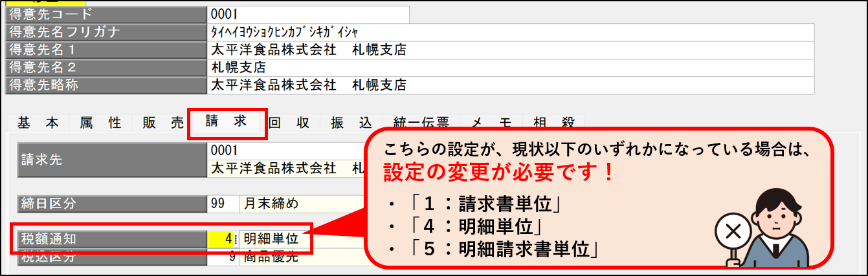Open the 基本 tab
Viewport: 868px width, 276px height.
pyautogui.click(x=38, y=123)
